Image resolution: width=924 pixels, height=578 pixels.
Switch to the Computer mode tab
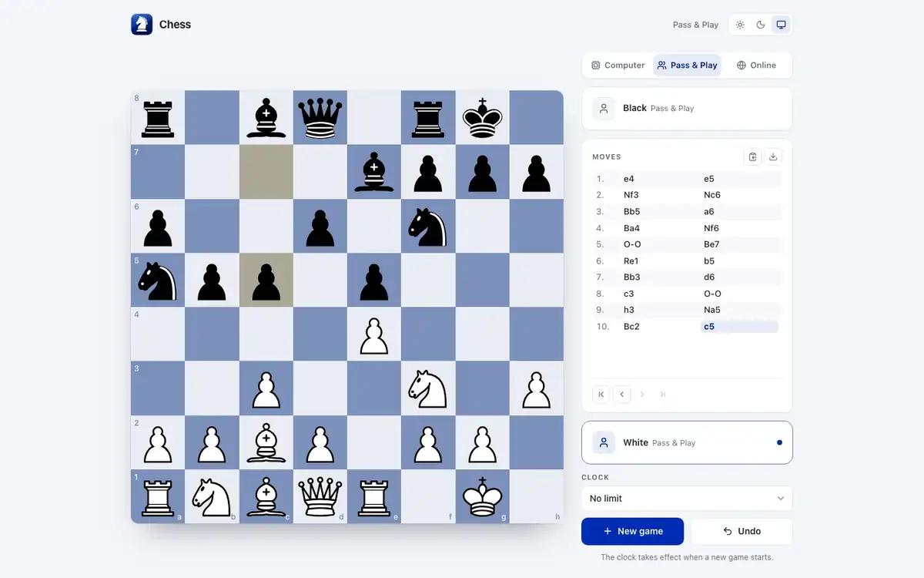coord(618,66)
